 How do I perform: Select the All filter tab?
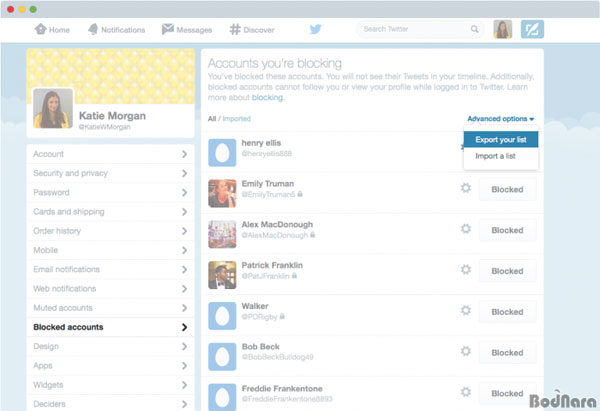(x=212, y=119)
